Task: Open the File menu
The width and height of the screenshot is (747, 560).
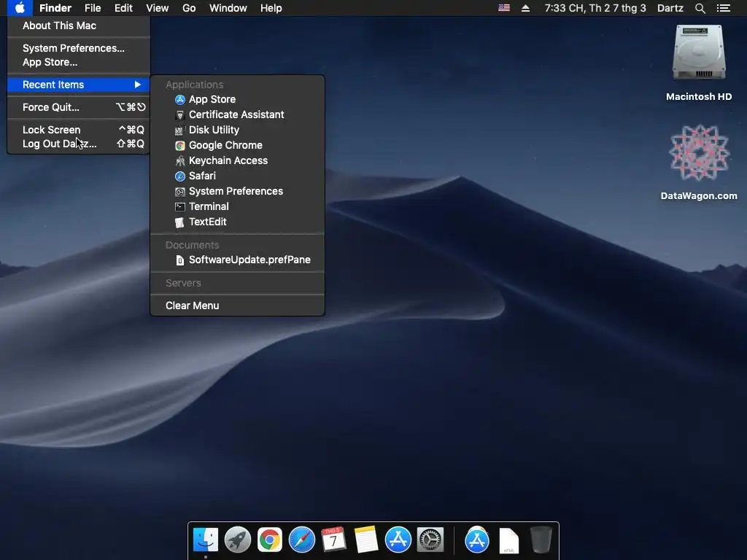Action: 93,8
